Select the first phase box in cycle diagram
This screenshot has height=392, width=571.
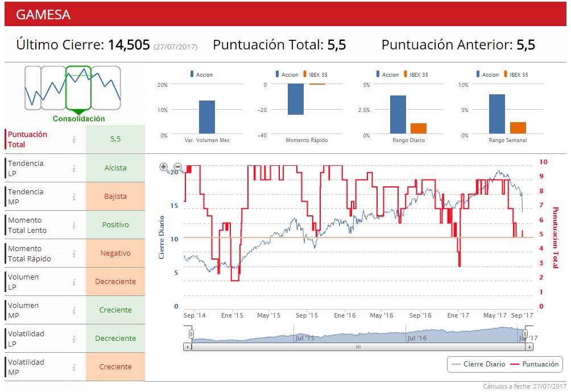click(x=33, y=87)
